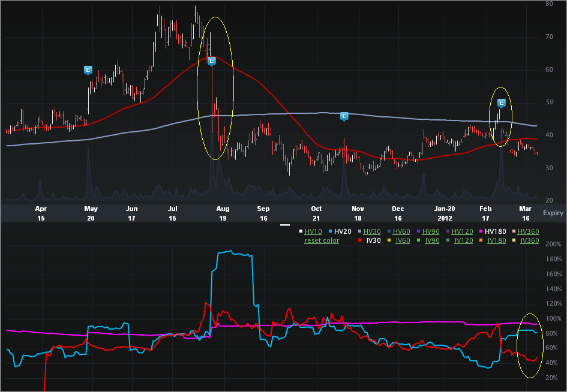Click the February earnings "E" marker
This screenshot has width=567, height=392.
(501, 102)
